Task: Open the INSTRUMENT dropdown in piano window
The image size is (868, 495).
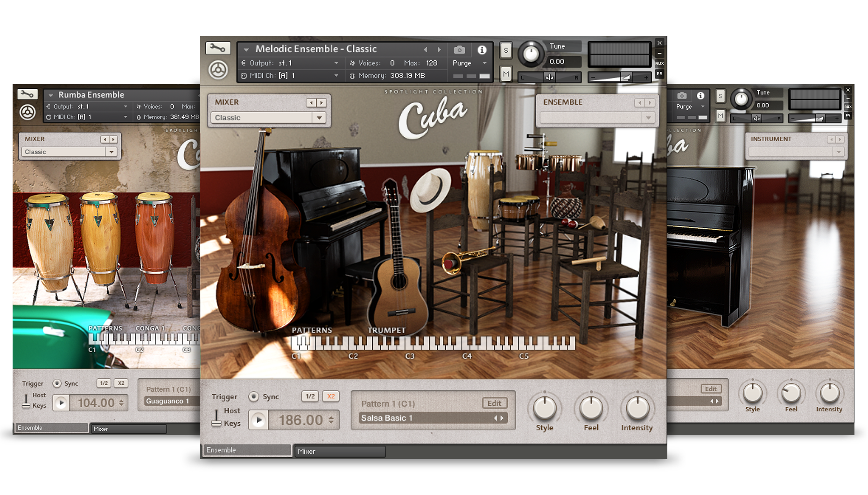Action: pos(796,152)
